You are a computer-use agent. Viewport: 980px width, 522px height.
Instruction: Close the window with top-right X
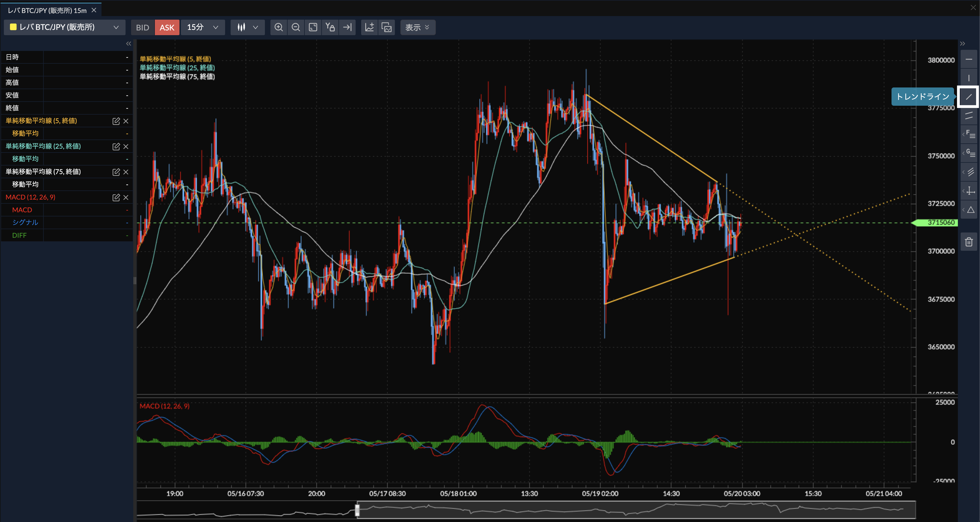973,8
